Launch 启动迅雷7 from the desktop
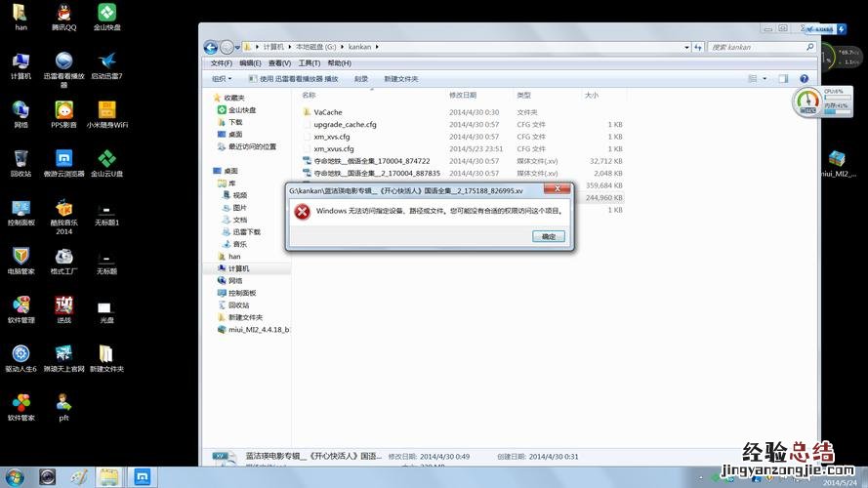The height and width of the screenshot is (488, 868). pos(106,65)
